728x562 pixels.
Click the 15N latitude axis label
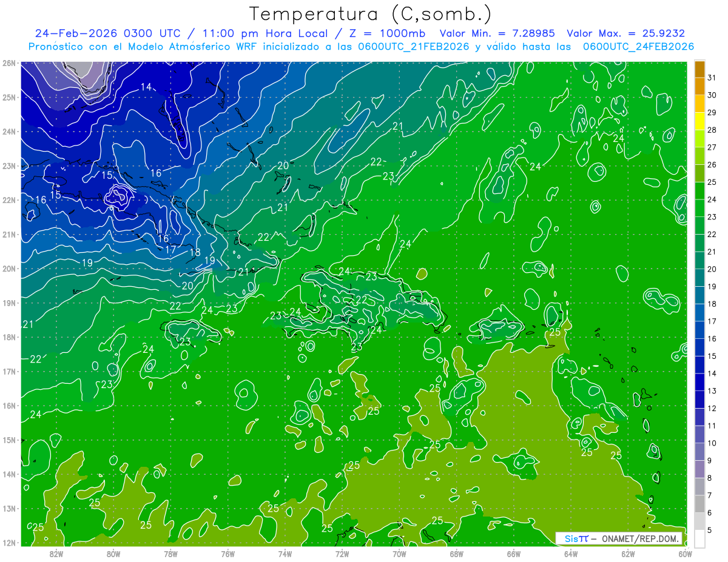pos(9,440)
